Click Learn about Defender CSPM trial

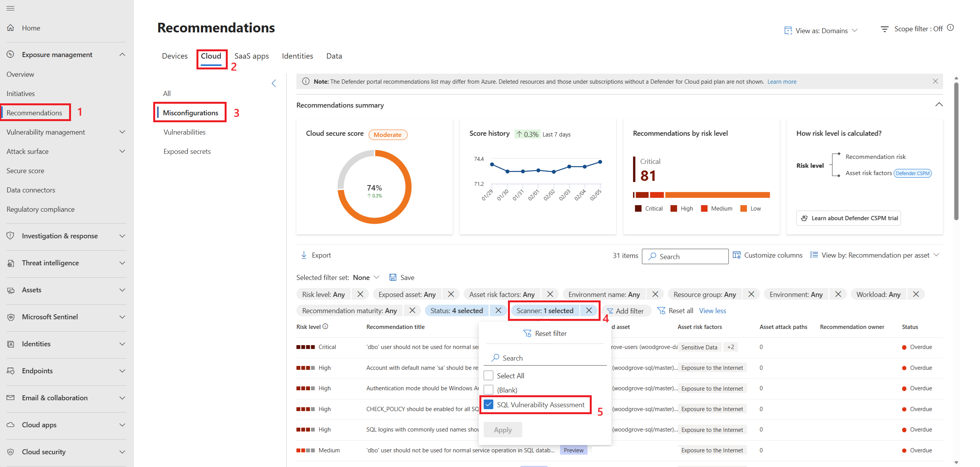click(848, 218)
